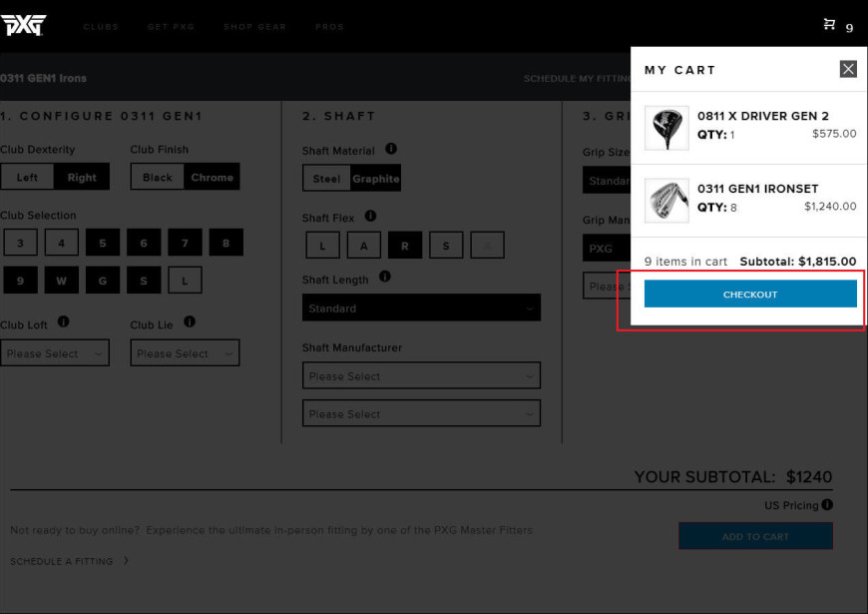Click SCHEDULE A FITTING link

(62, 561)
